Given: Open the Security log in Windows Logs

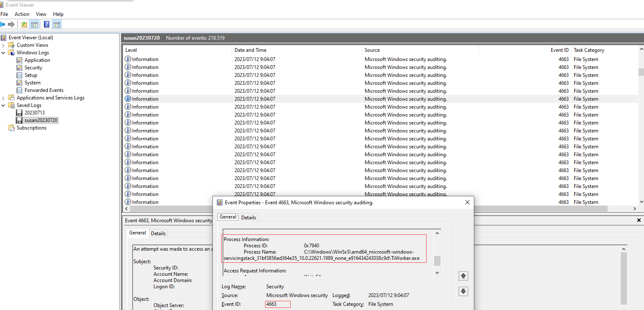Looking at the screenshot, I should click(33, 68).
